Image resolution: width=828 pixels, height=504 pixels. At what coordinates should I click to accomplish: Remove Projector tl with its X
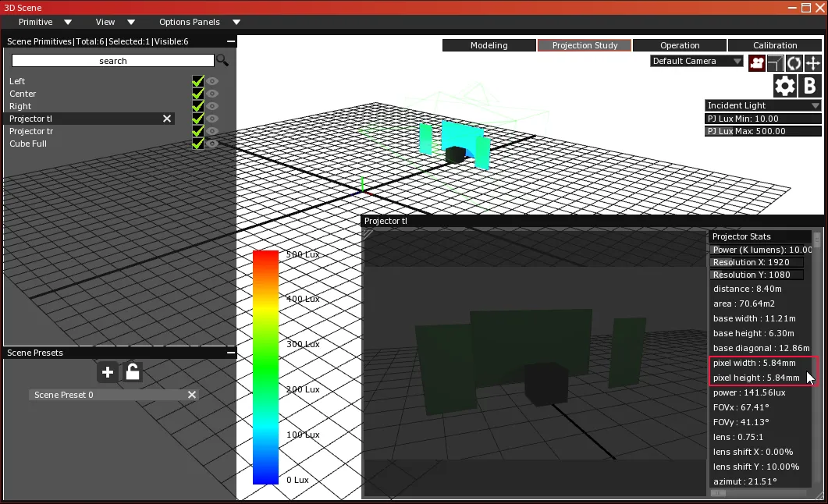coord(167,119)
